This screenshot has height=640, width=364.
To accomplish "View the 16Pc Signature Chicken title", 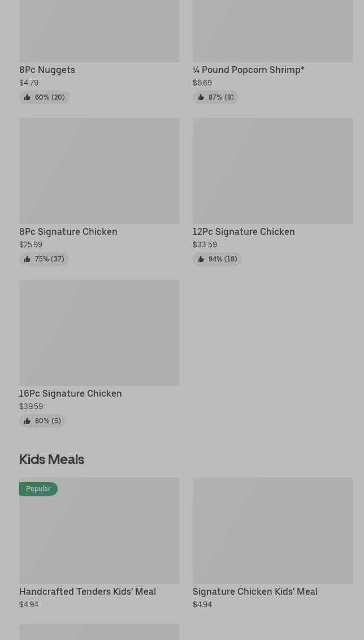I will [70, 393].
